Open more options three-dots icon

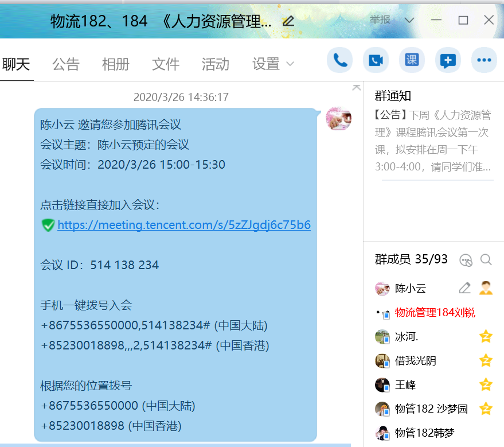coord(484,60)
